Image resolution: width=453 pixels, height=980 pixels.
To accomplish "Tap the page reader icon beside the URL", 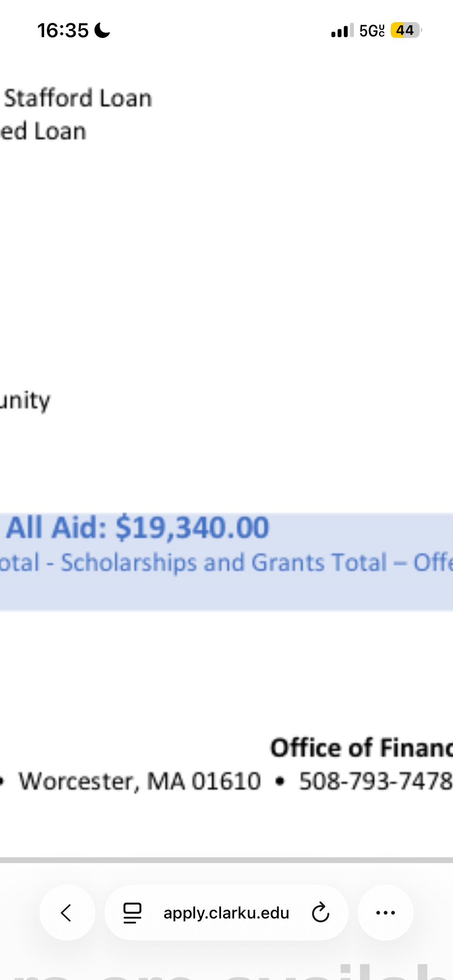I will coord(132,913).
